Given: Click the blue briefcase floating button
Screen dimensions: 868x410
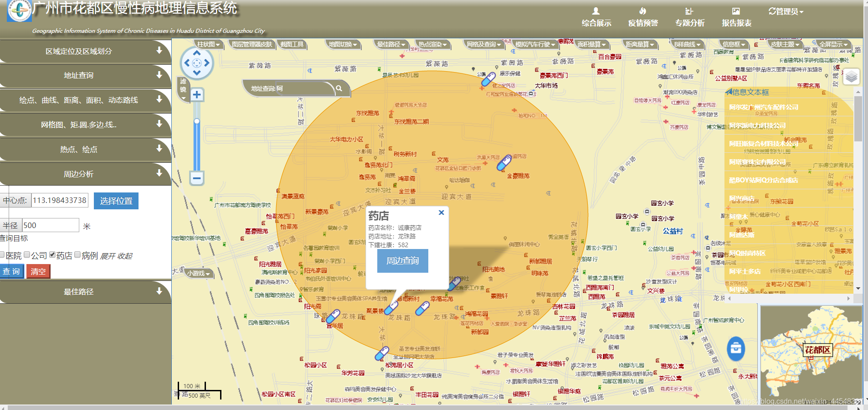Looking at the screenshot, I should pyautogui.click(x=736, y=349).
